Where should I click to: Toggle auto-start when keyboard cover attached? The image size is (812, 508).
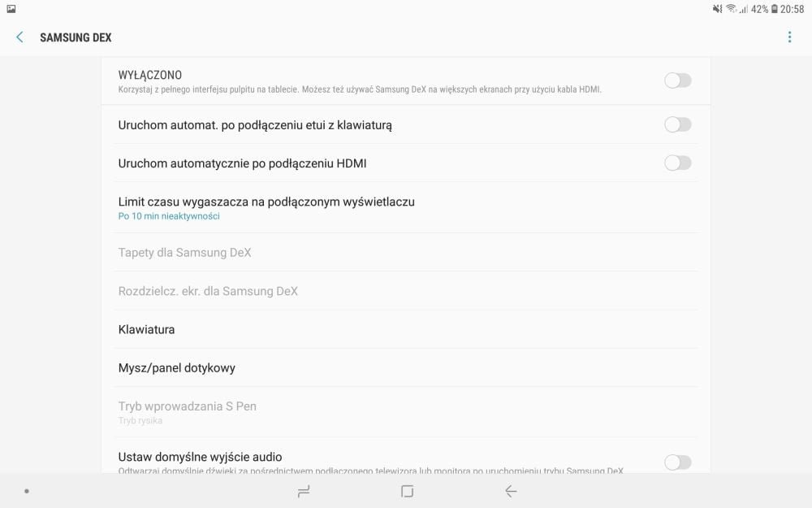point(677,124)
